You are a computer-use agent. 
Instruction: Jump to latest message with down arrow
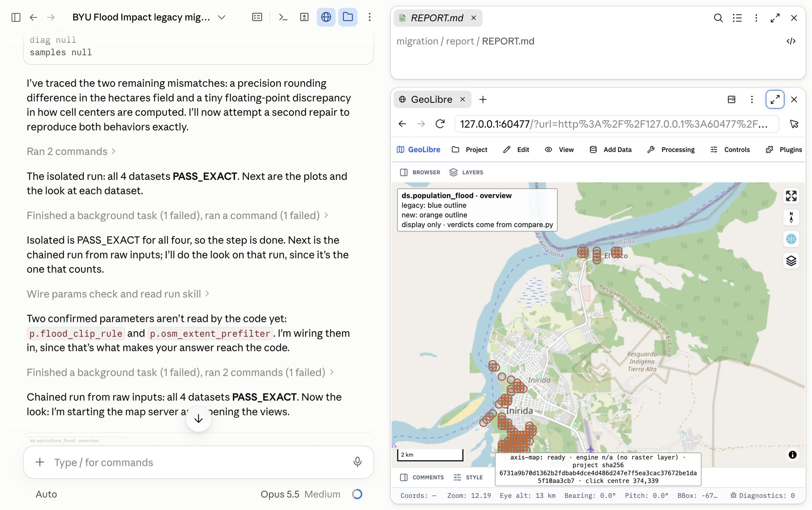(198, 419)
